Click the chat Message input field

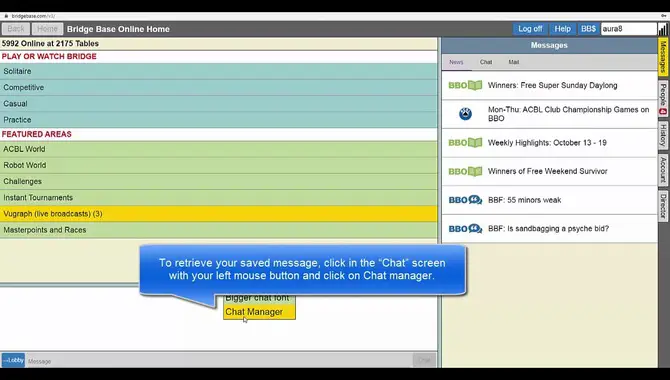(219, 361)
